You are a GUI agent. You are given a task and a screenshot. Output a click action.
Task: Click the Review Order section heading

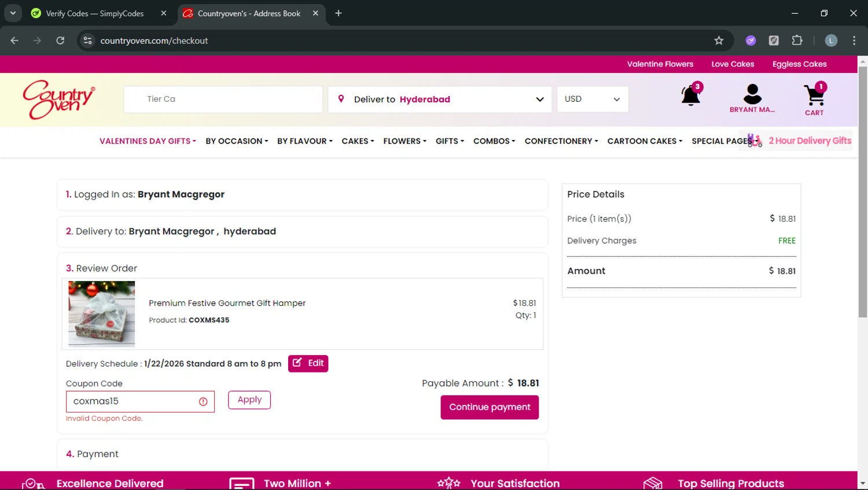click(x=101, y=268)
